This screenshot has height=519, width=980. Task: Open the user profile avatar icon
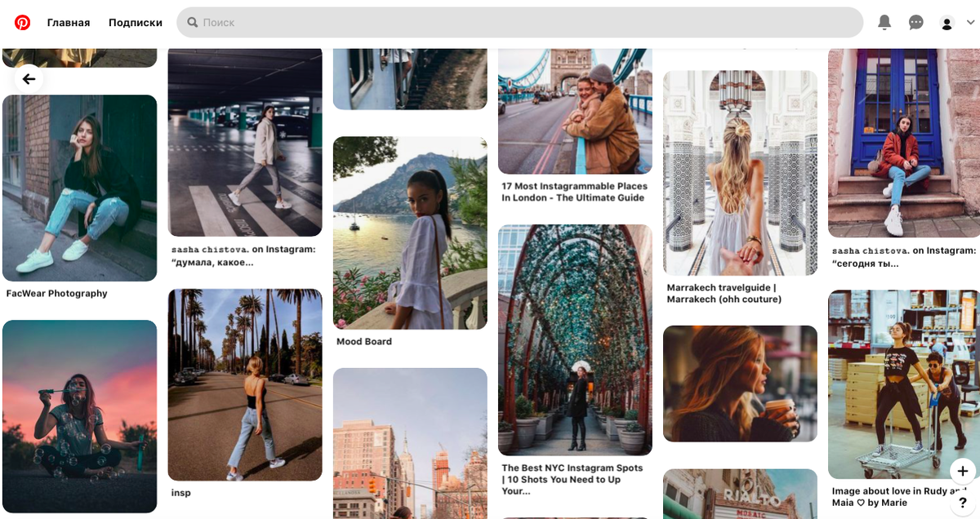(947, 23)
